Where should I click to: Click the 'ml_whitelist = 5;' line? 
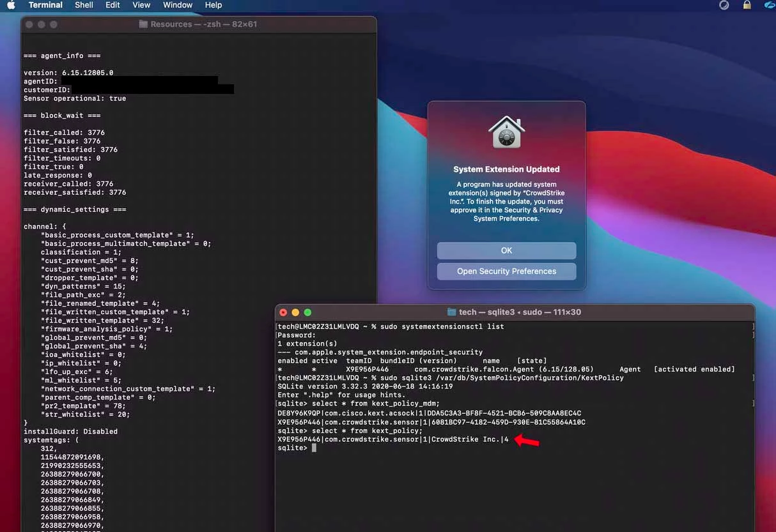81,380
